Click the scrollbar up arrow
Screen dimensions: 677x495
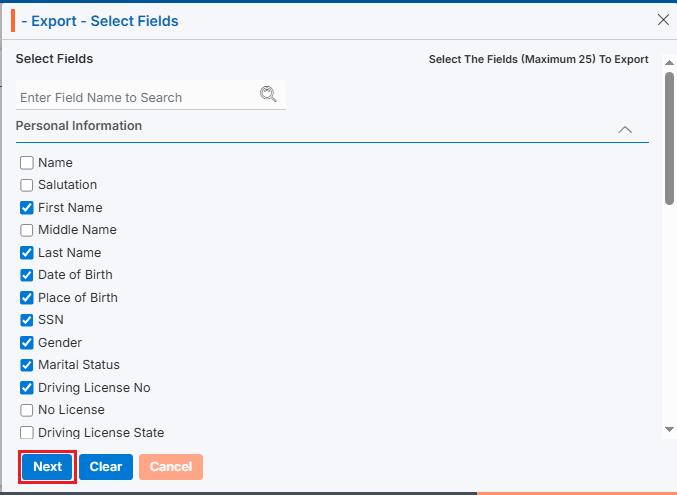[x=669, y=60]
